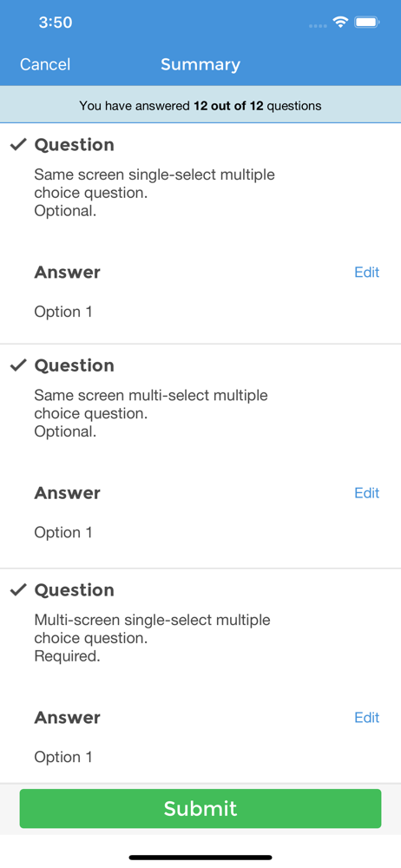Click the checkmark beside third Question
The height and width of the screenshot is (868, 401).
click(x=19, y=589)
